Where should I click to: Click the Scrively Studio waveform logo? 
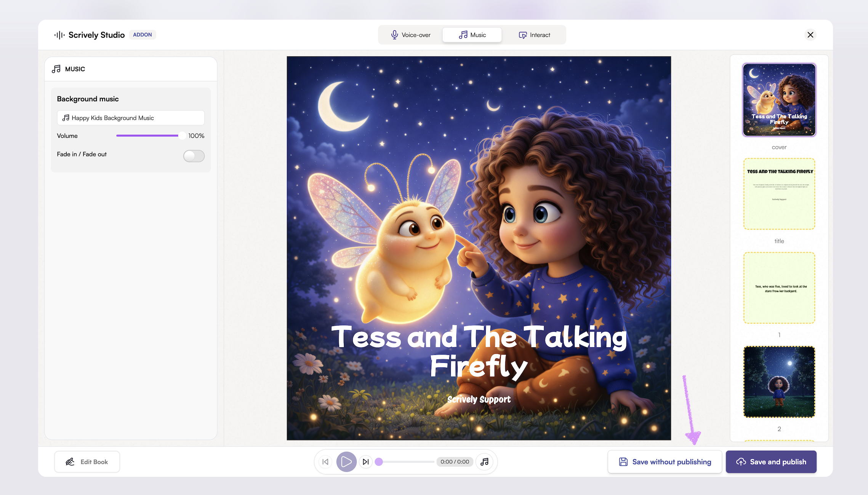[59, 35]
